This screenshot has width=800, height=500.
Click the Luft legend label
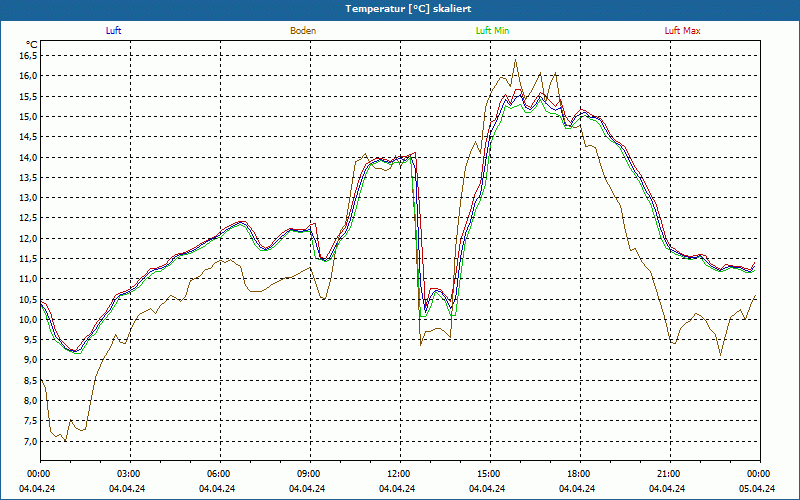(113, 31)
